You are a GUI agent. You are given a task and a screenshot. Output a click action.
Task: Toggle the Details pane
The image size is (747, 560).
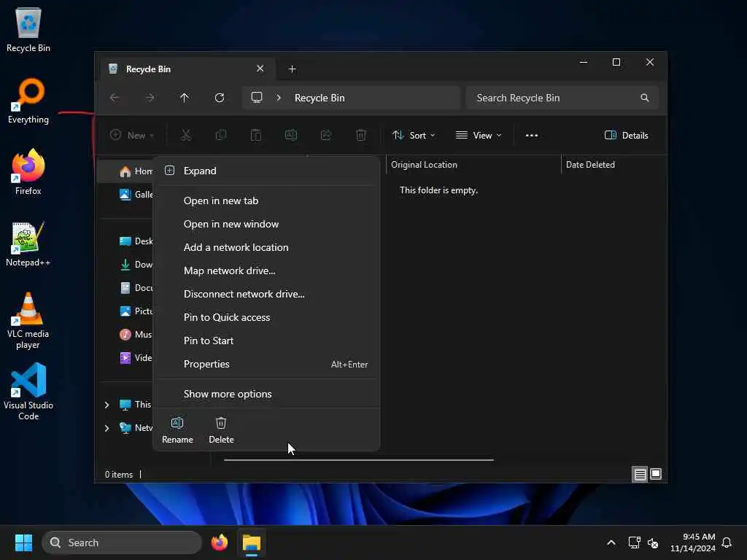(x=626, y=135)
